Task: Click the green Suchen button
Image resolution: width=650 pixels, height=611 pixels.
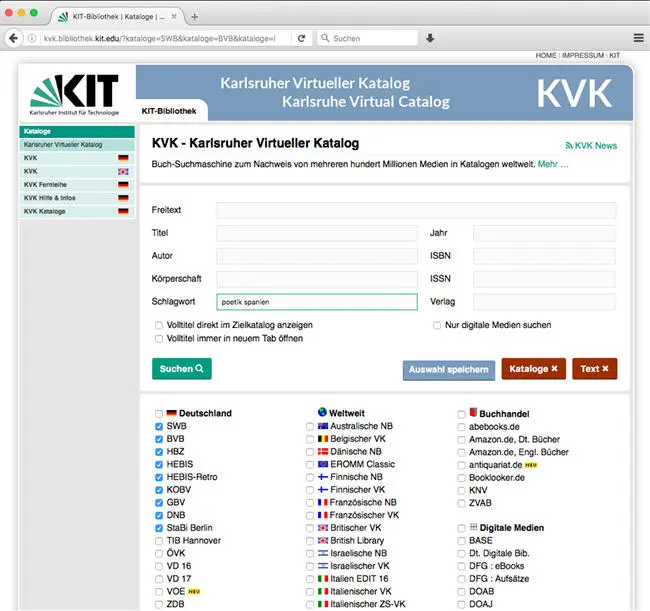Action: [182, 369]
